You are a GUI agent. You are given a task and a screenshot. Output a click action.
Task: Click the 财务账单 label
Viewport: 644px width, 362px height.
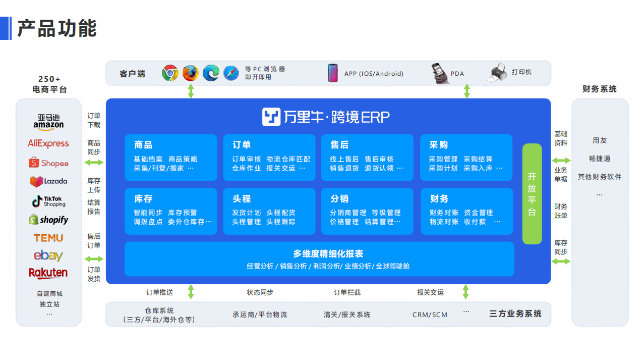tap(561, 211)
